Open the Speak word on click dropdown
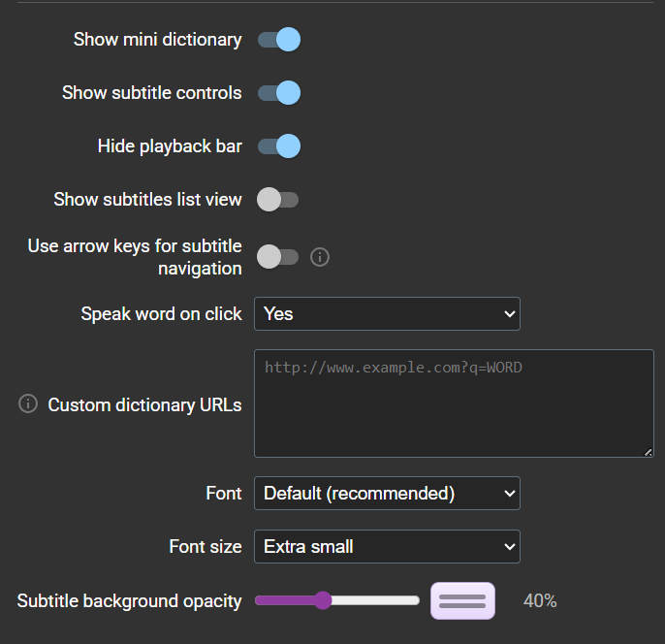The height and width of the screenshot is (644, 665). pyautogui.click(x=387, y=314)
